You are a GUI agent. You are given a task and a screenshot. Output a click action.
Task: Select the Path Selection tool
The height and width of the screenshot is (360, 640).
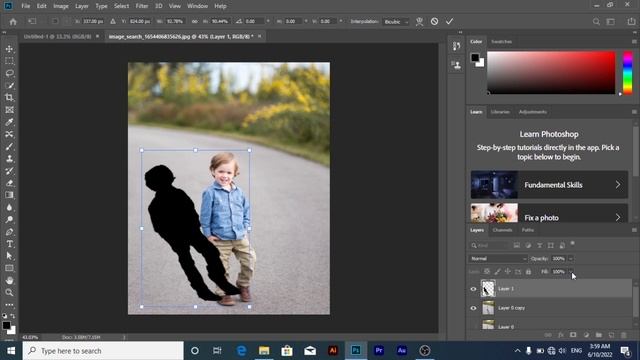point(9,256)
